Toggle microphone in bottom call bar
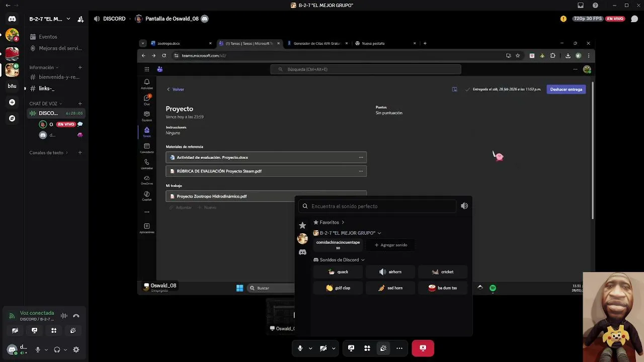Viewport: 644px width, 362px height. pos(300,348)
